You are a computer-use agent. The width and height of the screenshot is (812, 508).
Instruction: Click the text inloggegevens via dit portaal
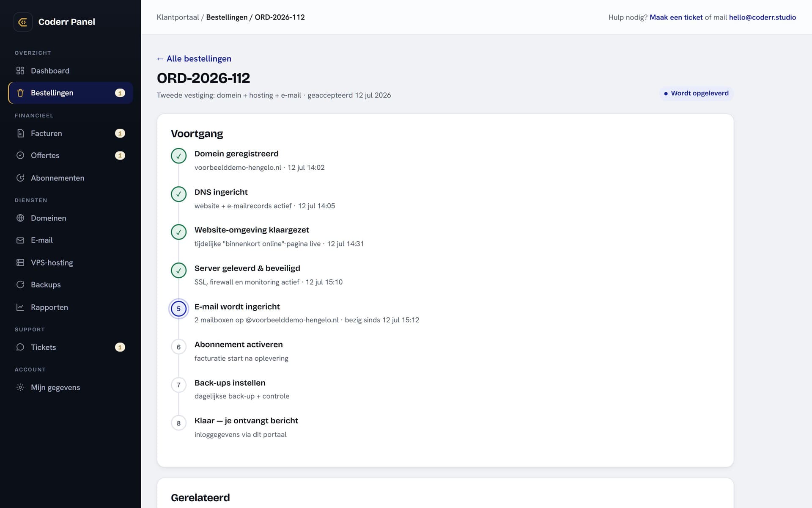coord(241,434)
